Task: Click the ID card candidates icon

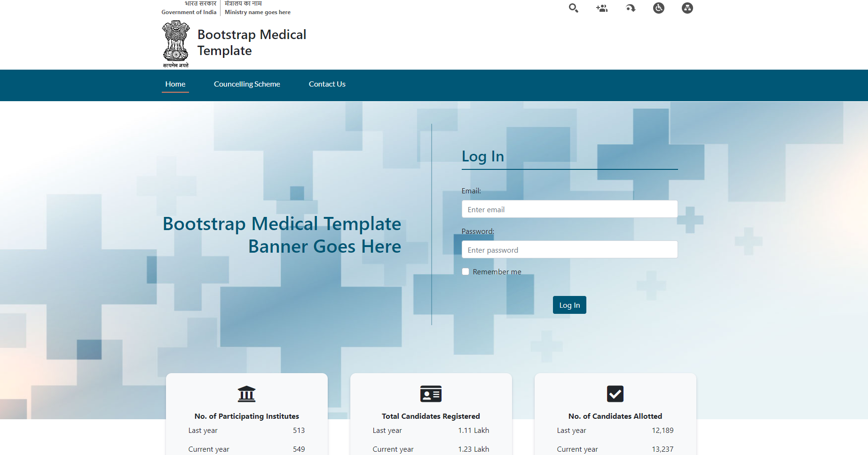Action: click(431, 394)
